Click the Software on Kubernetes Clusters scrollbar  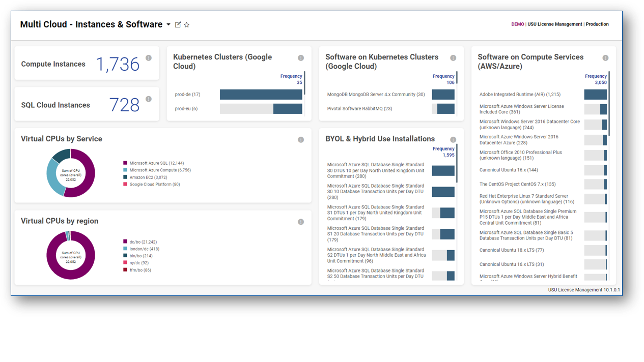pyautogui.click(x=457, y=78)
